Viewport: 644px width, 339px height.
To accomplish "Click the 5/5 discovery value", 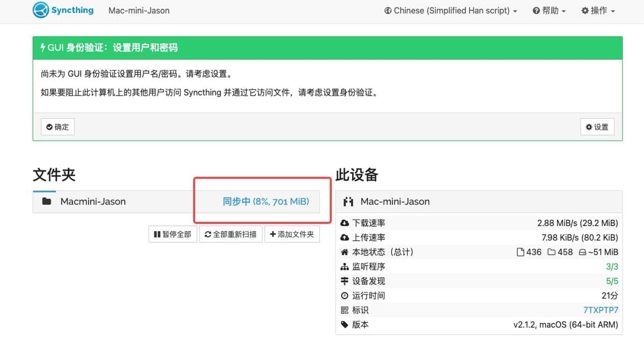I will [612, 281].
